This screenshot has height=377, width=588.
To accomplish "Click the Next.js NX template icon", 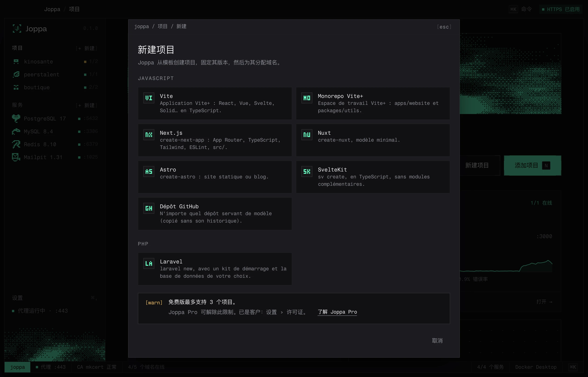I will pos(149,135).
